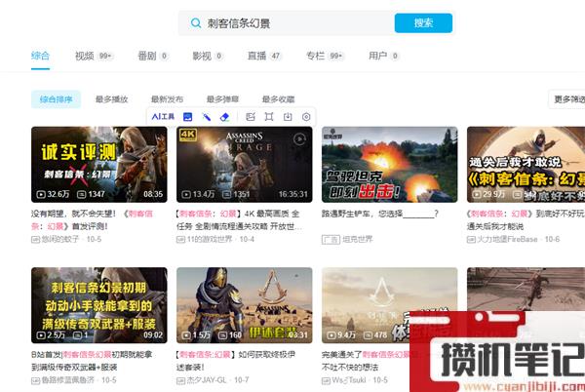
Task: Switch to the 视频 tab
Action: point(94,56)
